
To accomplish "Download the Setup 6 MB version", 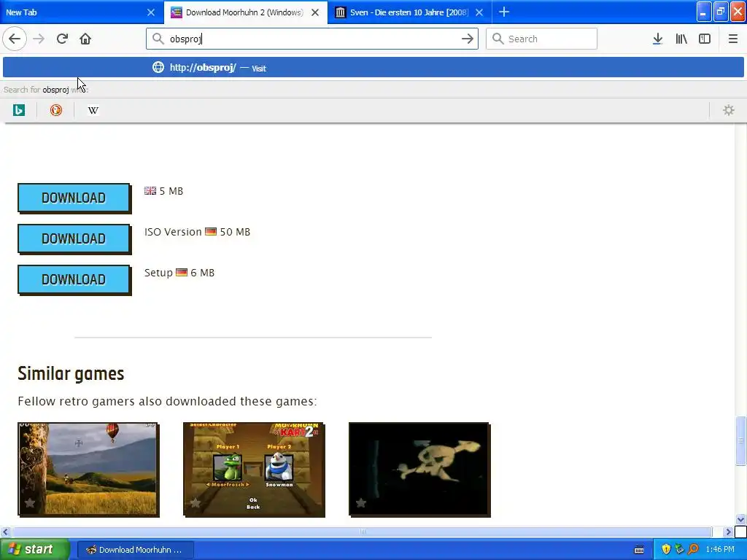I will 74,279.
